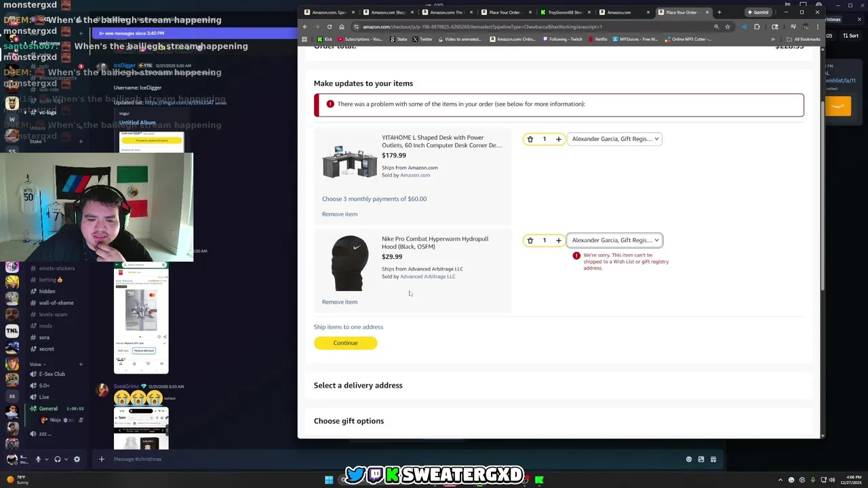Switch to the inactive Place Your Order tab

coord(505,12)
